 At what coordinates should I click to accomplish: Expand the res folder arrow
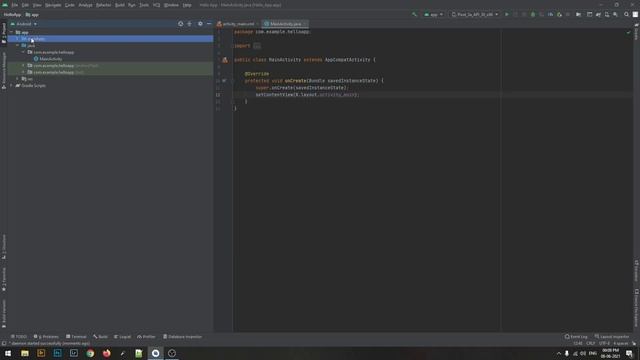[x=18, y=79]
